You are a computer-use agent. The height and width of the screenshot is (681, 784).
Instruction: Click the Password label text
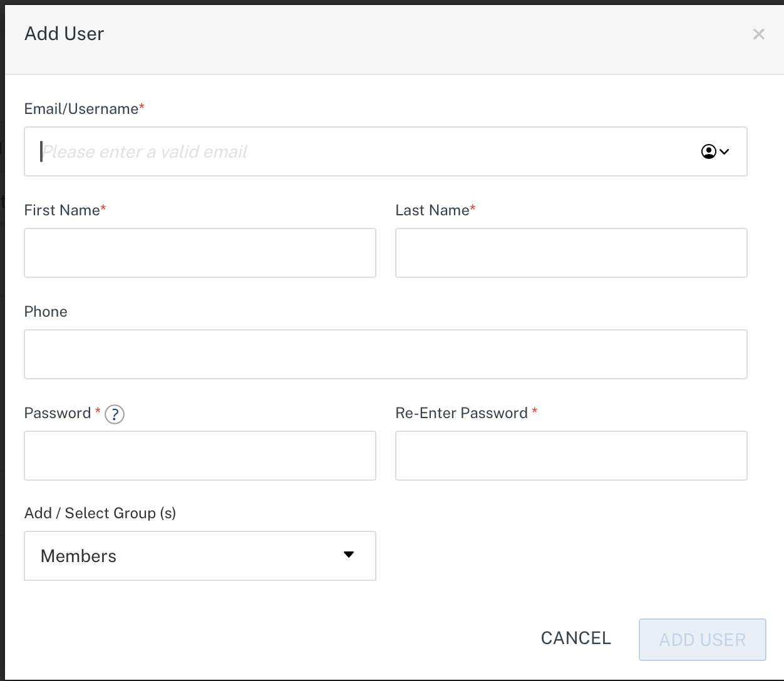point(58,413)
